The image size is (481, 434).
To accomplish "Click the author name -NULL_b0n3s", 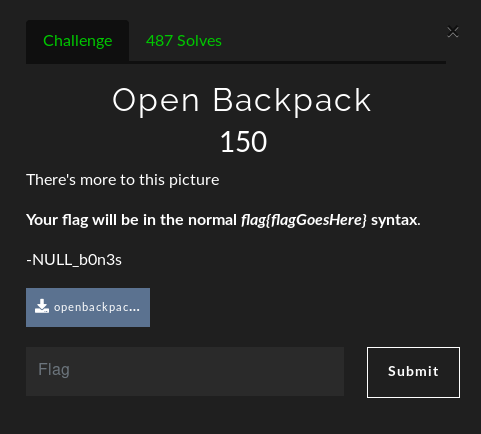I will tap(74, 260).
